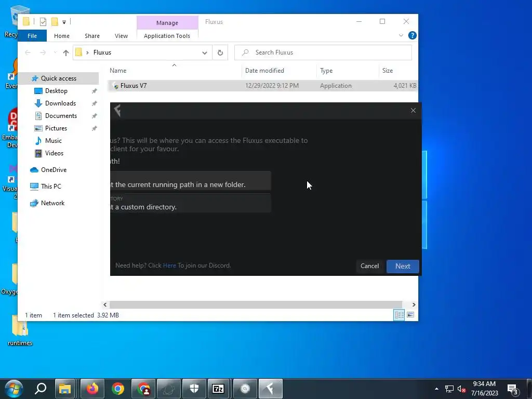Open Windows Security shield on taskbar

pos(194,389)
